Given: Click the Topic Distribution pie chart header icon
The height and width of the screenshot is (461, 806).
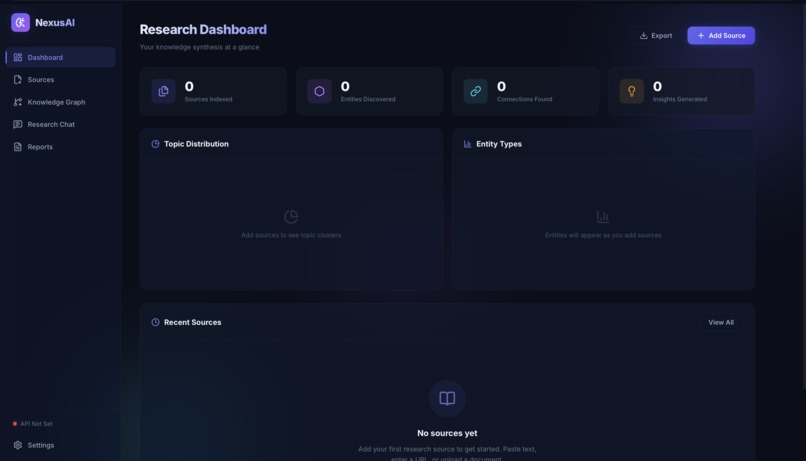Looking at the screenshot, I should [x=155, y=144].
